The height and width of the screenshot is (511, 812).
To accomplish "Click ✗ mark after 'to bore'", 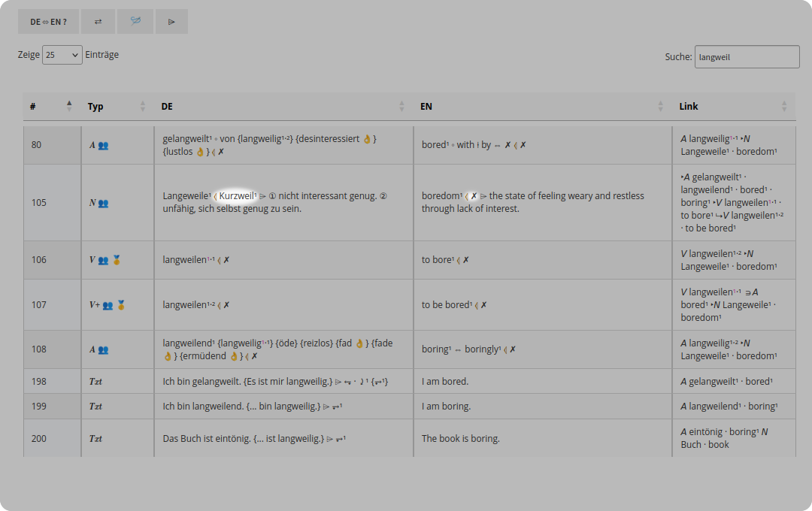I will click(465, 260).
